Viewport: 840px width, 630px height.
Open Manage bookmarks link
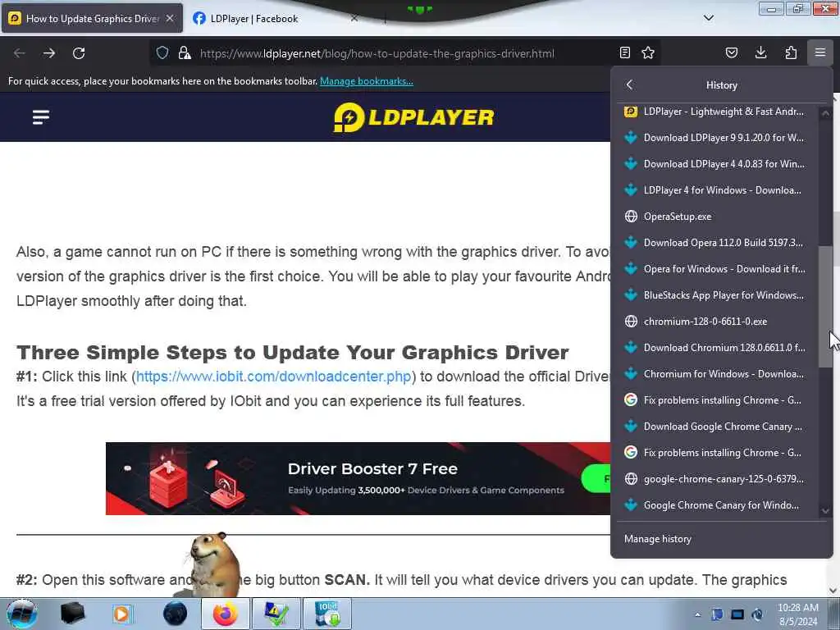point(367,81)
